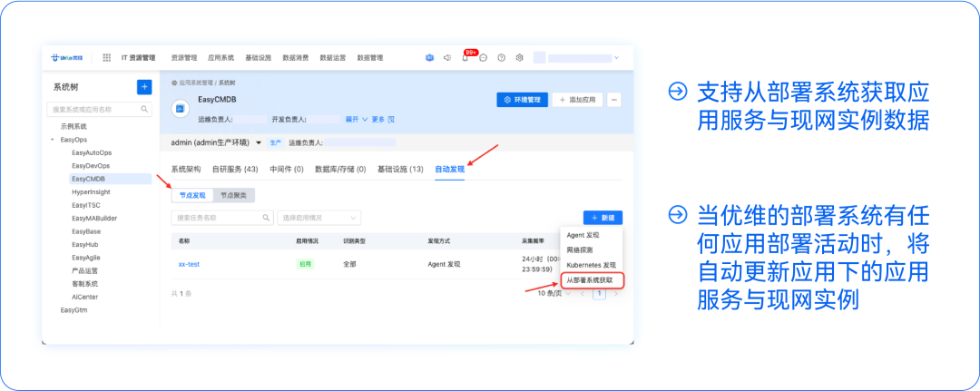The width and height of the screenshot is (980, 391).
Task: Select EasyDevOps in system tree
Action: pyautogui.click(x=91, y=165)
